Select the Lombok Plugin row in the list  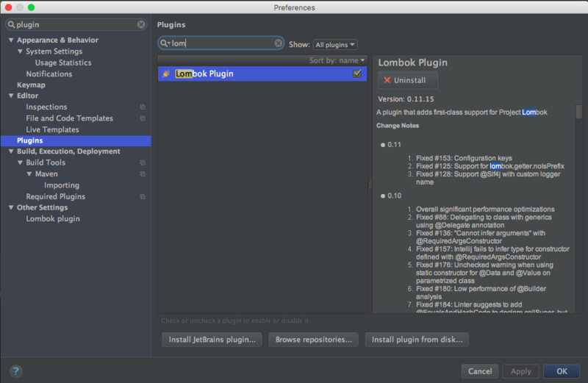(x=262, y=74)
